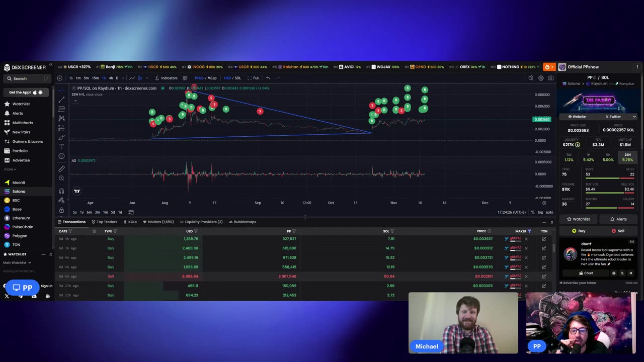This screenshot has height=362, width=644.
Task: Select the trend line drawing tool
Action: coord(61,99)
